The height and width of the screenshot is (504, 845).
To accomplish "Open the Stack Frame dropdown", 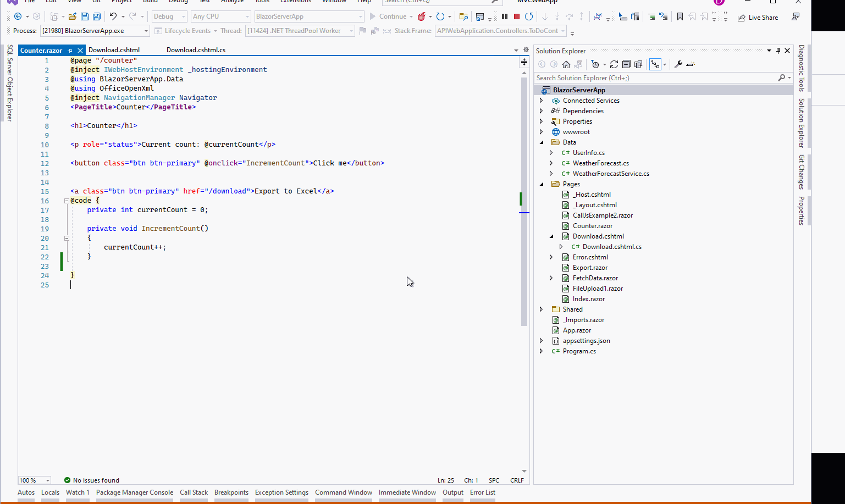I will click(501, 31).
